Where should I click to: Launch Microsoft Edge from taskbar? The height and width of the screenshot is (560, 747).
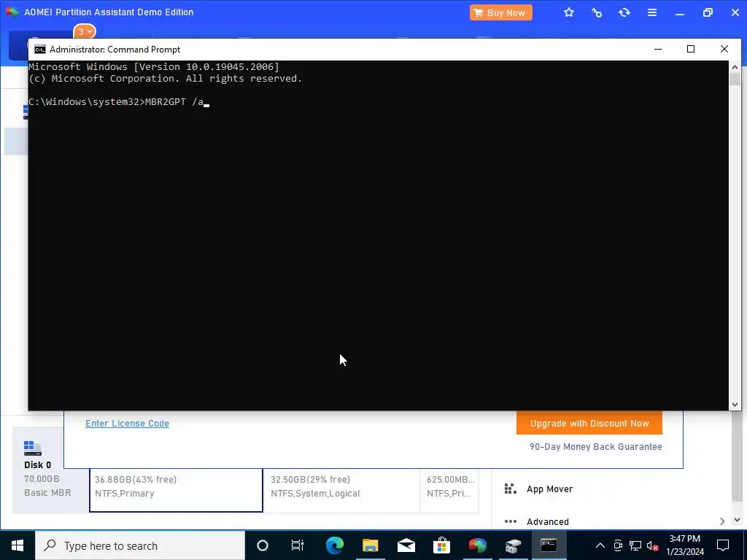click(x=334, y=545)
